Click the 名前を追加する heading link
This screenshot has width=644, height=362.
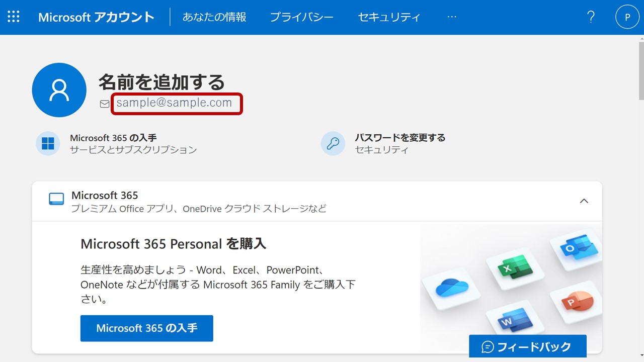tap(161, 81)
